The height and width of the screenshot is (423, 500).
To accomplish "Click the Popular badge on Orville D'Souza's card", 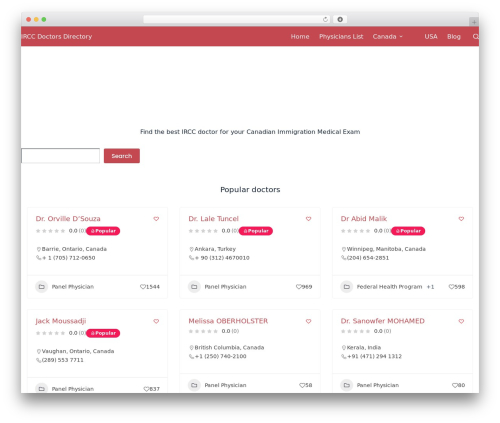I will point(103,231).
